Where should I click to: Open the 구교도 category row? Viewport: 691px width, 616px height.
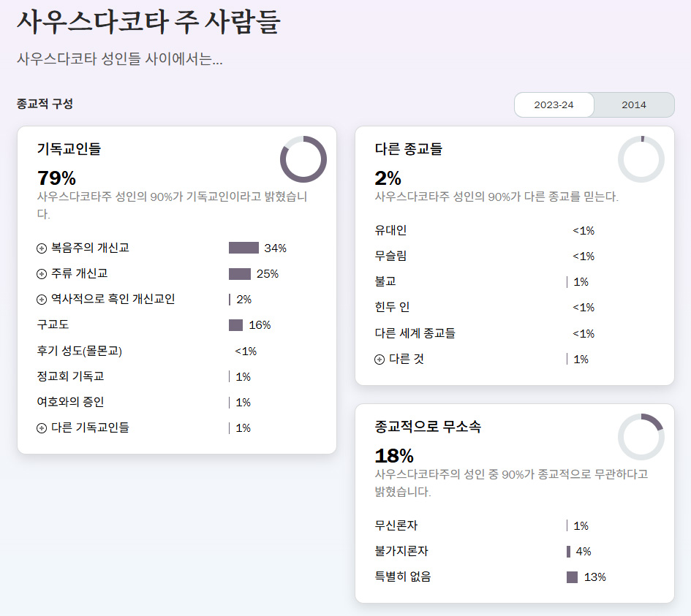[x=53, y=325]
